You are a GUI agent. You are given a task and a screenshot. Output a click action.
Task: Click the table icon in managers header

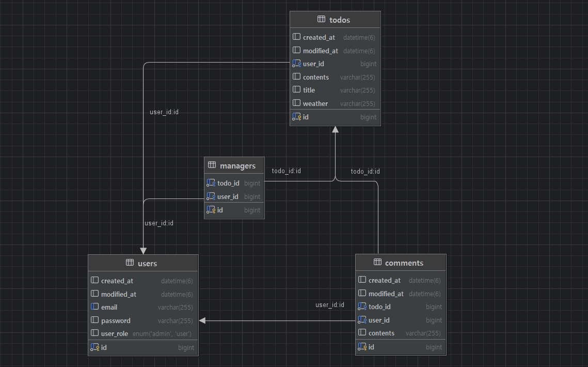(x=212, y=165)
